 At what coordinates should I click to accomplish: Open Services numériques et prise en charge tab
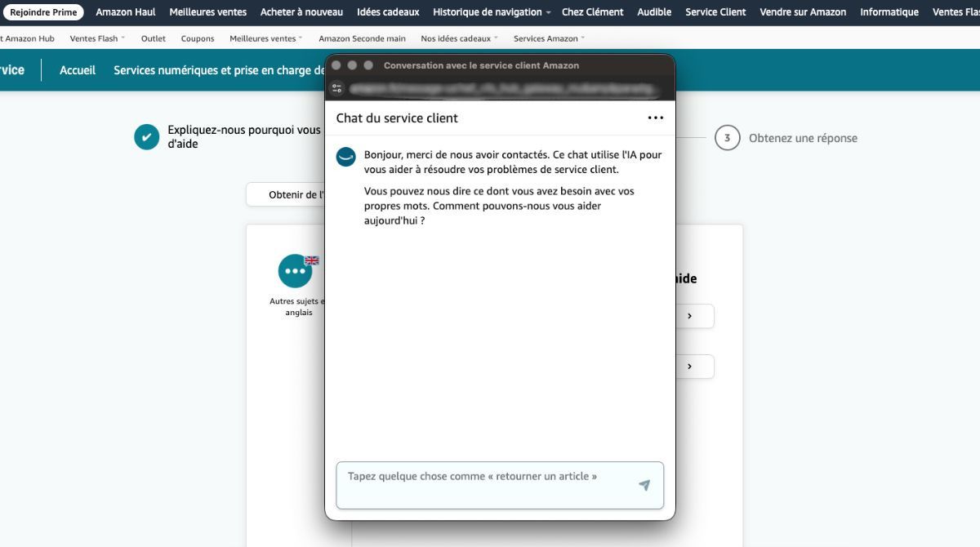point(219,70)
